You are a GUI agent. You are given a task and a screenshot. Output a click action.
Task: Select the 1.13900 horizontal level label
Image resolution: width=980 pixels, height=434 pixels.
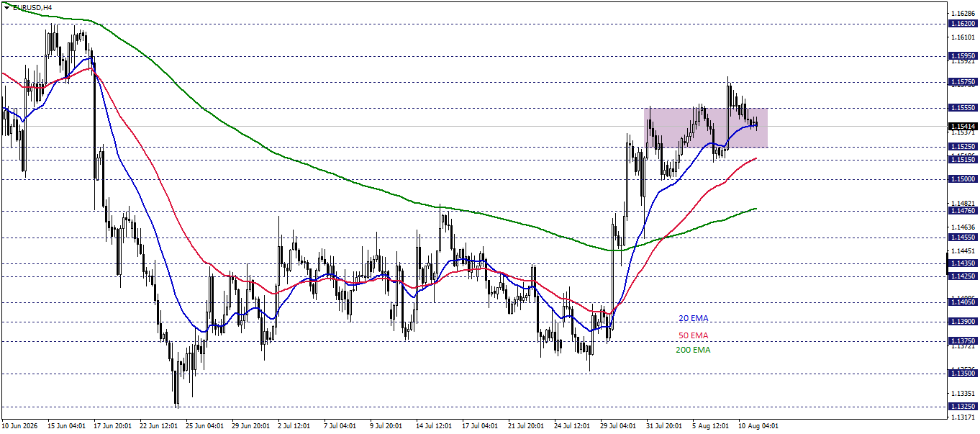pos(963,322)
